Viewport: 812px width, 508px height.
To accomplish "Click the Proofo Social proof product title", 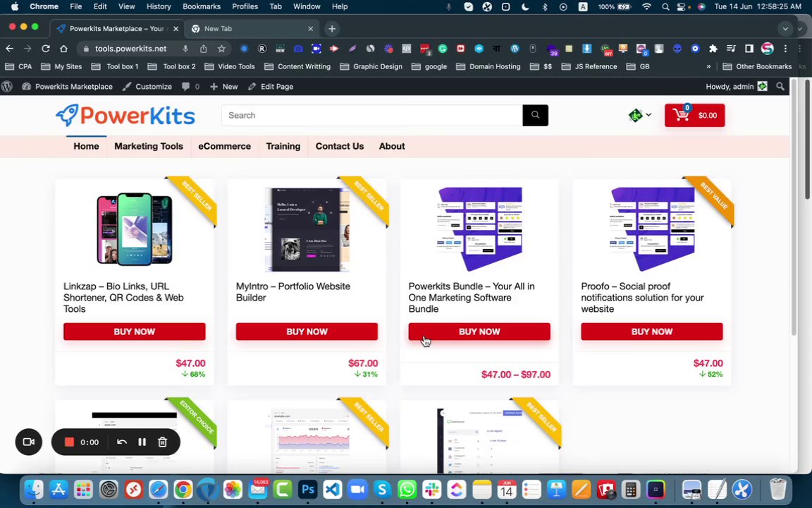I will [642, 298].
